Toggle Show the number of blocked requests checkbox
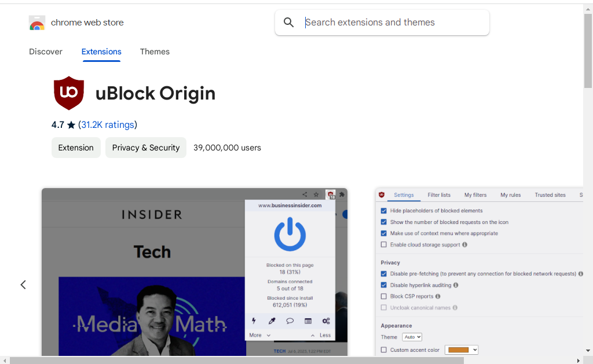 384,222
